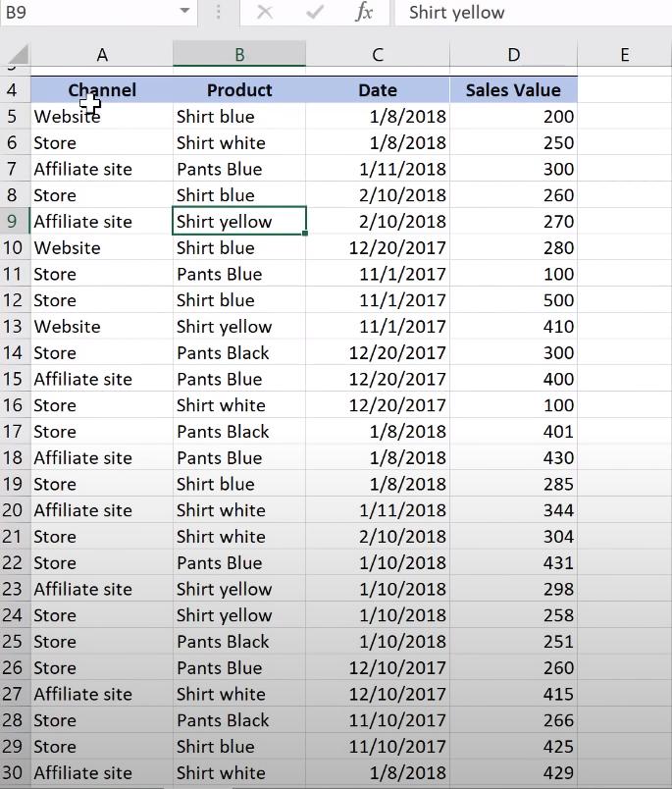Click the Insert Function (fx) icon
Viewport: 672px width, 789px height.
[x=364, y=13]
